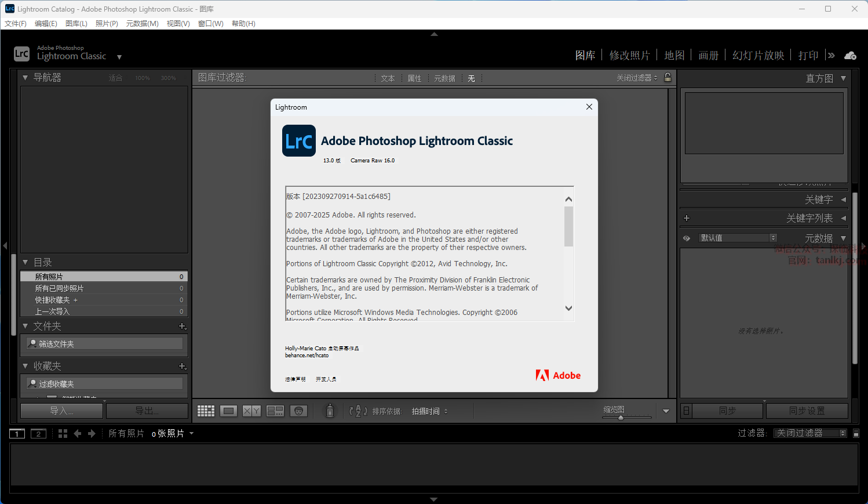Open the 文件(F) menu

16,24
